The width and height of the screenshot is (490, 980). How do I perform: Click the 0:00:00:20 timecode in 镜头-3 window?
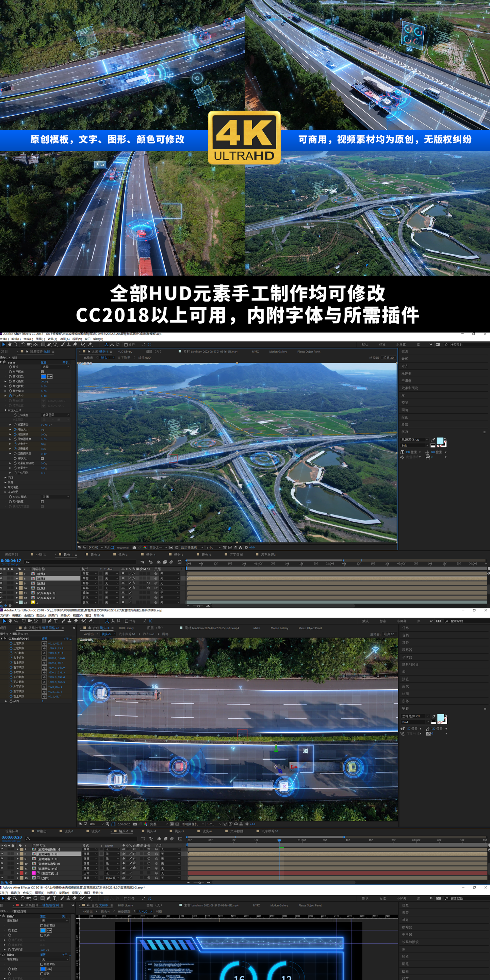[x=12, y=837]
